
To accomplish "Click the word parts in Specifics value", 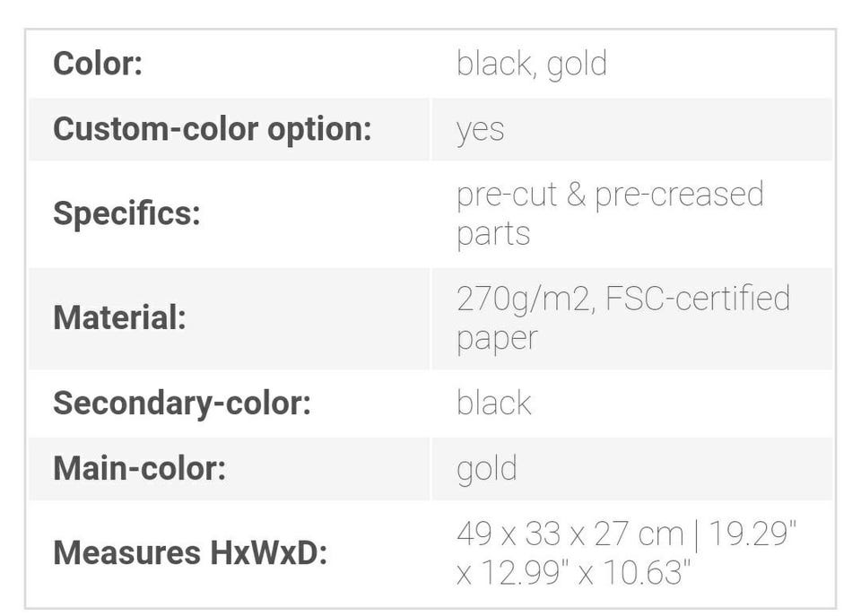I will [x=493, y=235].
